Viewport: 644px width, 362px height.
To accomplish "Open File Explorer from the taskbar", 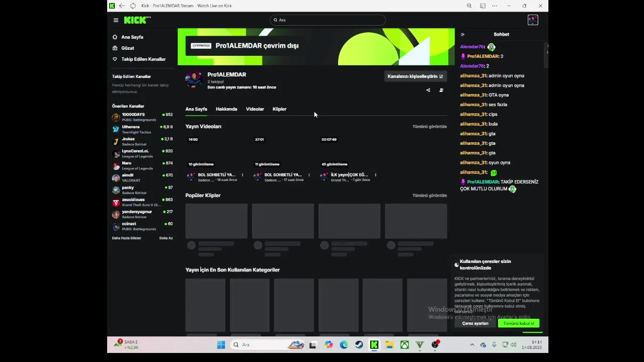I will [389, 345].
